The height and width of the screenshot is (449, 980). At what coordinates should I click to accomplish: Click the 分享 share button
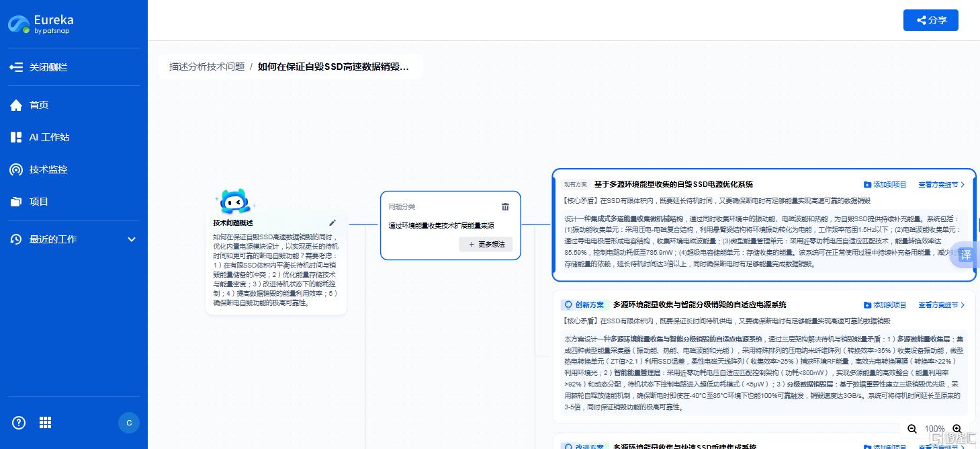[930, 20]
